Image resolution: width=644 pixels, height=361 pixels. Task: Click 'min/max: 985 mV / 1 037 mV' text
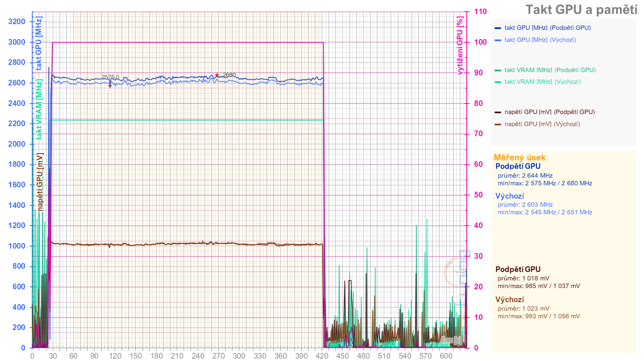coord(539,286)
